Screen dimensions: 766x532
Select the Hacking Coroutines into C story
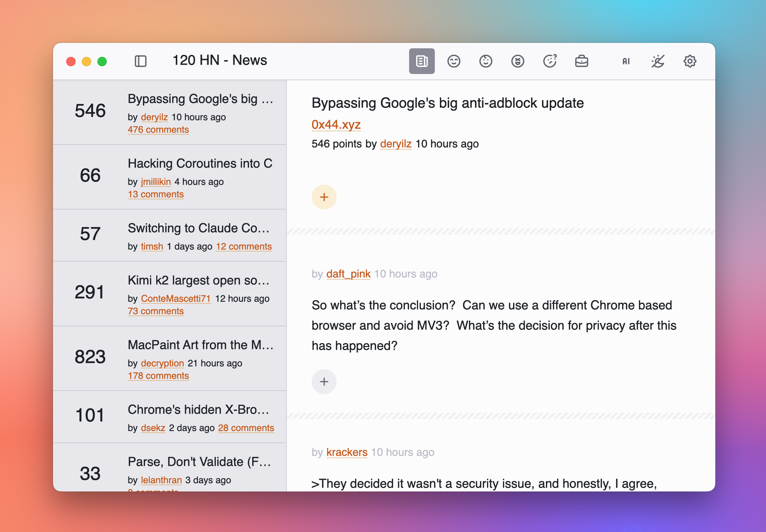200,164
